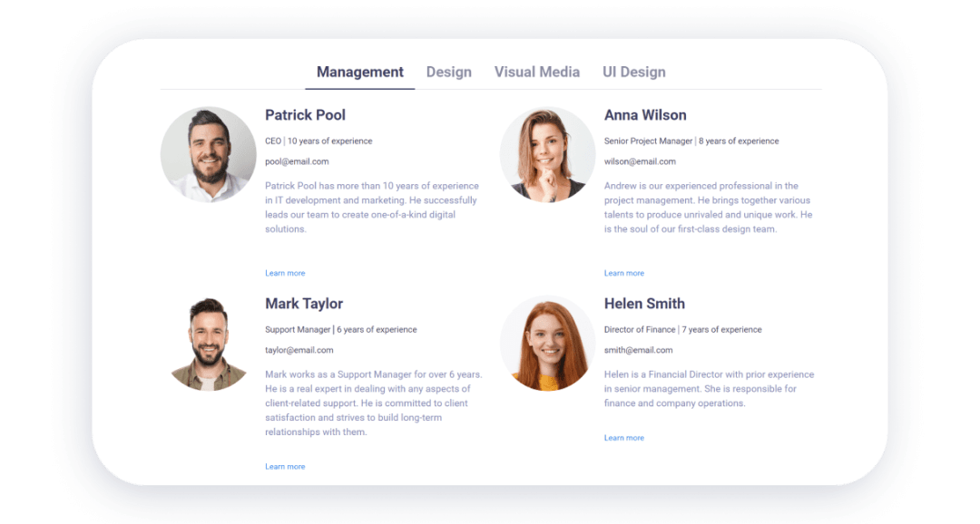Viewport: 980px width, 524px height.
Task: Click Learn more under Anna Wilson
Action: [624, 273]
